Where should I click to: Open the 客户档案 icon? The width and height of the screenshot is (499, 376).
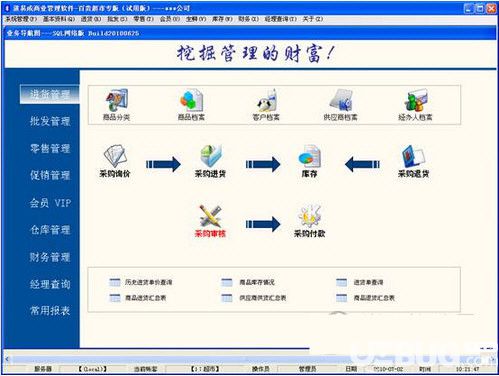point(266,100)
